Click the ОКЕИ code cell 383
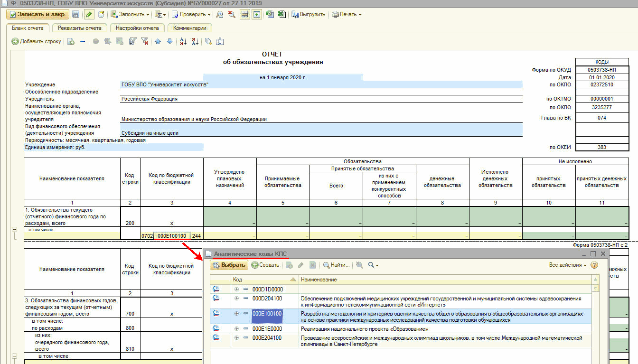Screen dimensions: 638x364 pos(601,147)
